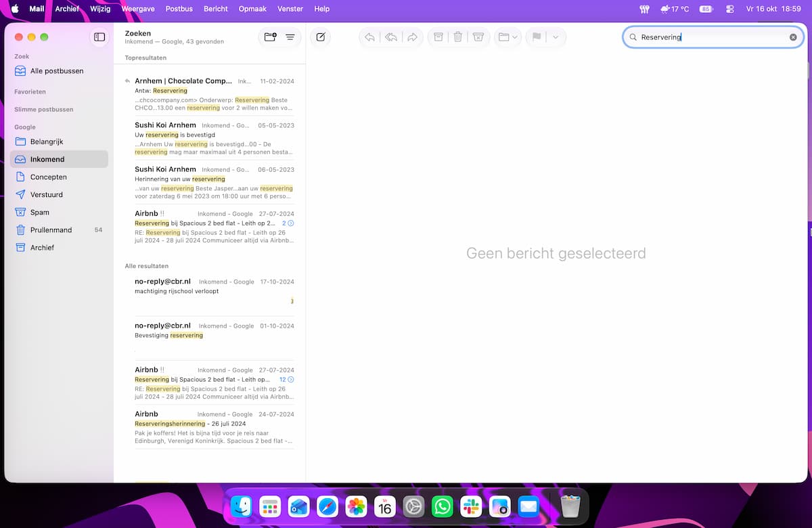Image resolution: width=812 pixels, height=528 pixels.
Task: Clear the search field with the X
Action: pos(793,37)
